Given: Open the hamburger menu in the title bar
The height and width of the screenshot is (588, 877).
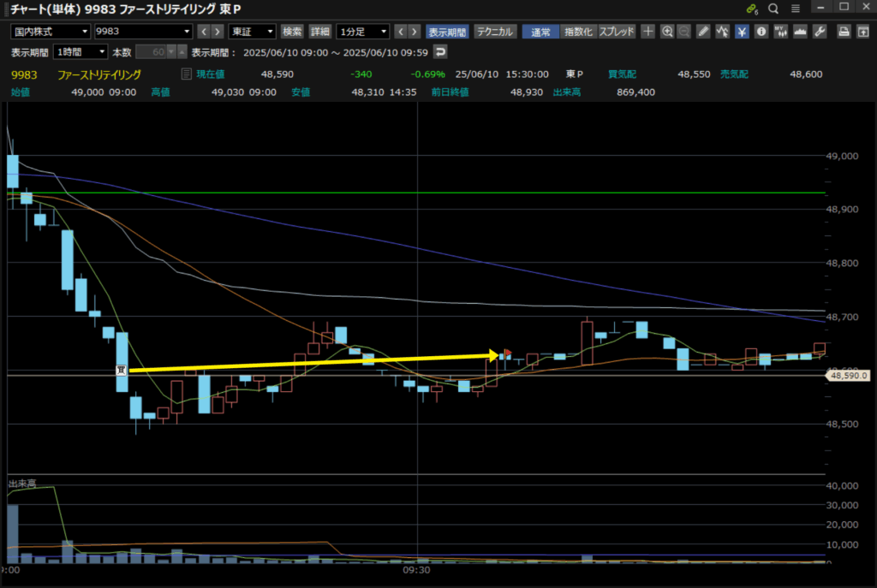Looking at the screenshot, I should tap(796, 9).
